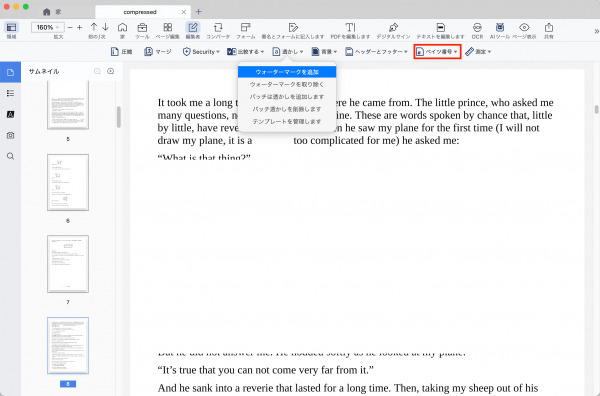Image resolution: width=600 pixels, height=396 pixels.
Task: Open the measure (測定) dropdown
Action: (478, 52)
